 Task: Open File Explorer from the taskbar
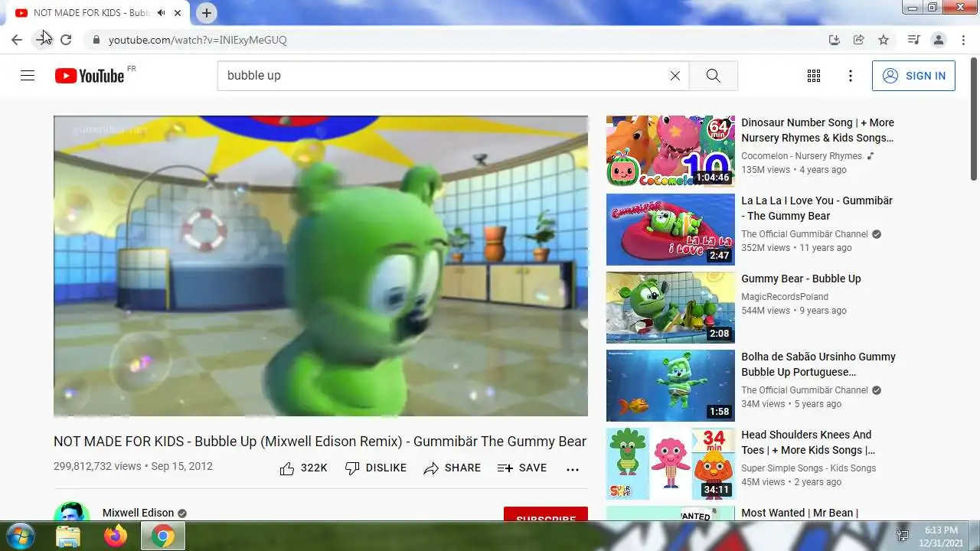[x=68, y=536]
